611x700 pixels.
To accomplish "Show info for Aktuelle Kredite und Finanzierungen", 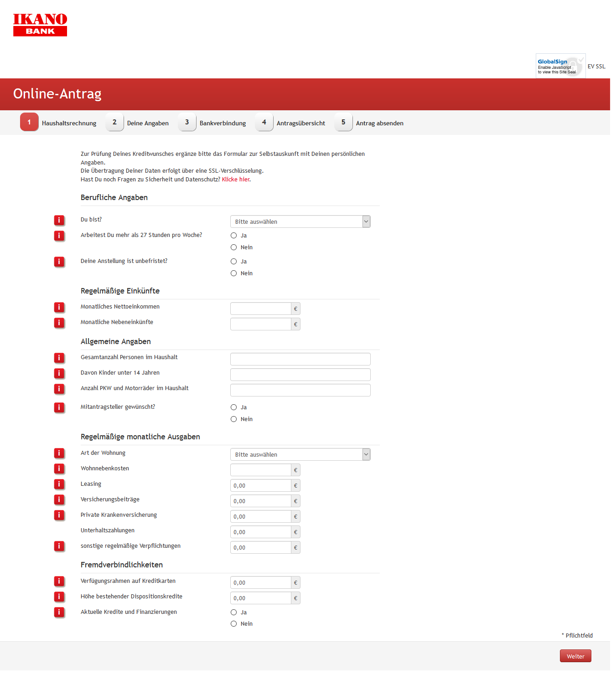I will [59, 612].
